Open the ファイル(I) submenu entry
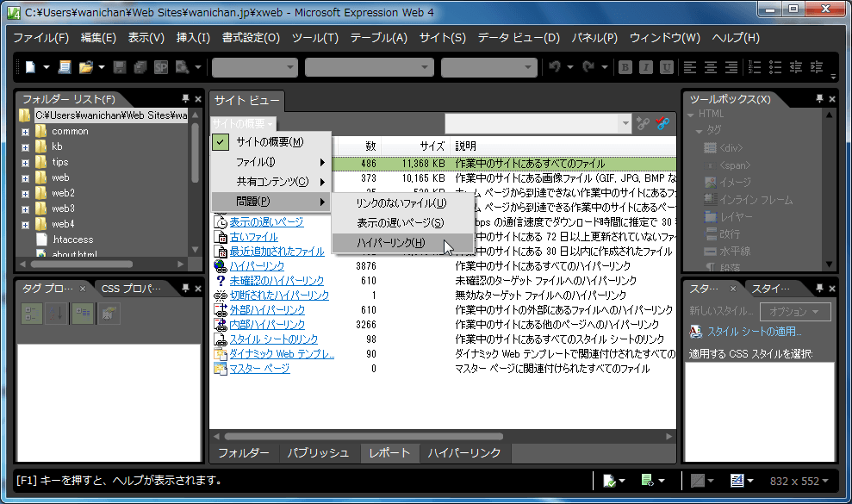Viewport: 852px width, 504px height. point(271,162)
